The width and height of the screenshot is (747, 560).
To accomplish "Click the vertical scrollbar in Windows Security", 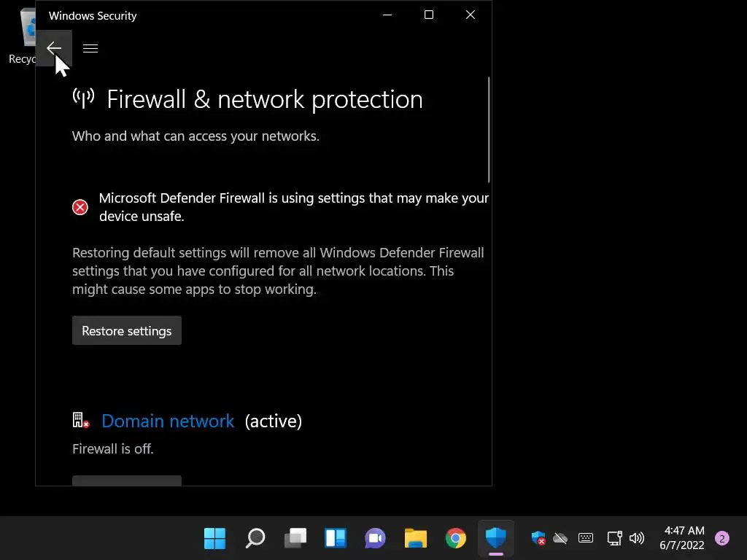I will pos(489,130).
